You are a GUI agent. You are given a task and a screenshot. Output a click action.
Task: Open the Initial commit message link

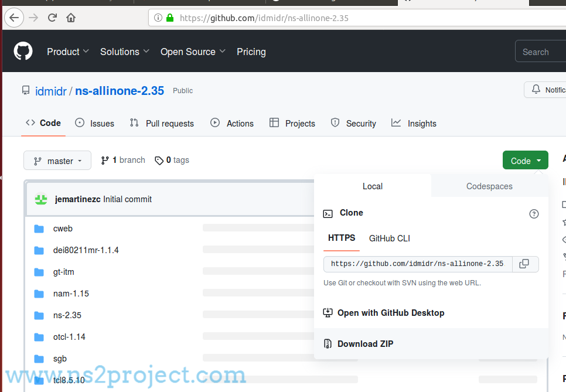127,199
